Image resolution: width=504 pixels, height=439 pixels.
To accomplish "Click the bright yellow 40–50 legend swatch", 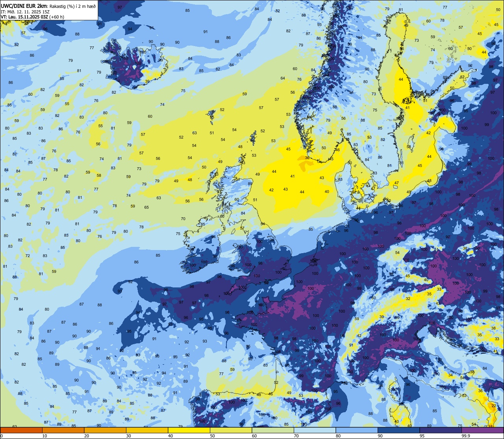I will 189,430.
